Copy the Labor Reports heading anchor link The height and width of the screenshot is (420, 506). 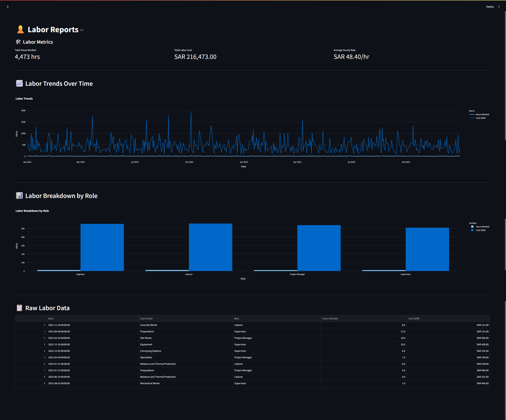[x=82, y=30]
